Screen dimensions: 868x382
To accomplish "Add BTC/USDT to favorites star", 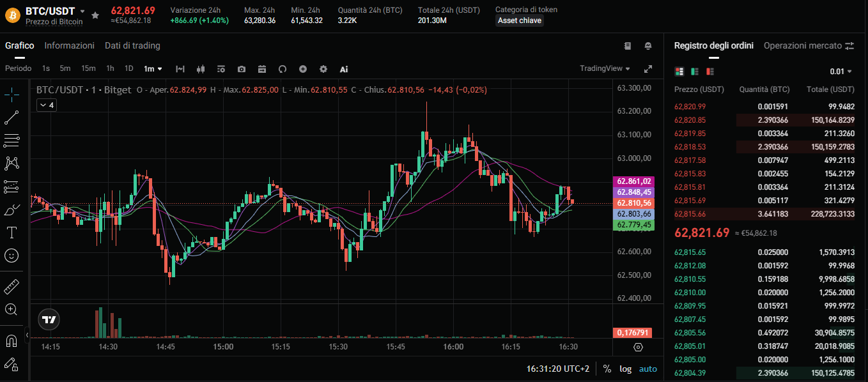I will pos(95,14).
